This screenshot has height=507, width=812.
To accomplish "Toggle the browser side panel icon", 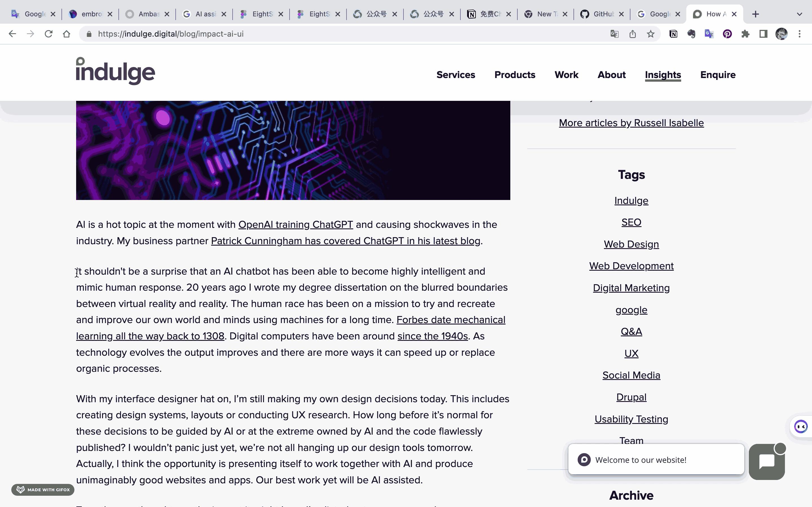I will pos(763,34).
